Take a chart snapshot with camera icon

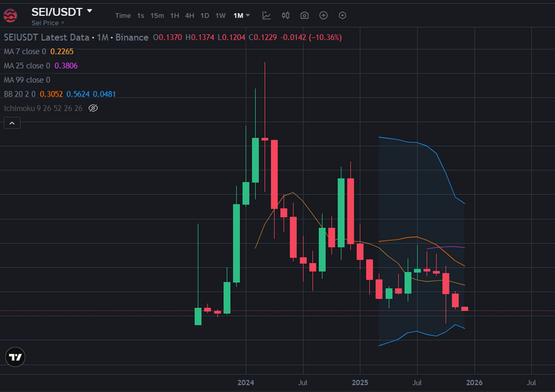305,15
